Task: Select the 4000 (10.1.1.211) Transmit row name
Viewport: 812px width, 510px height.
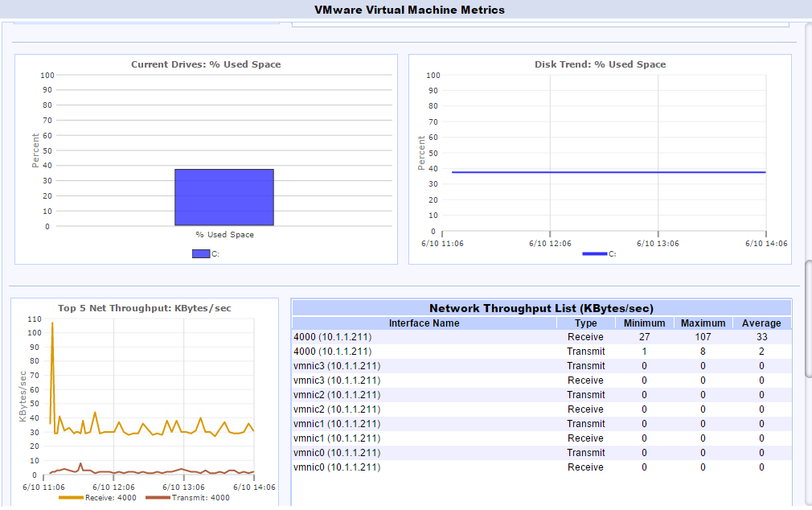Action: 333,352
